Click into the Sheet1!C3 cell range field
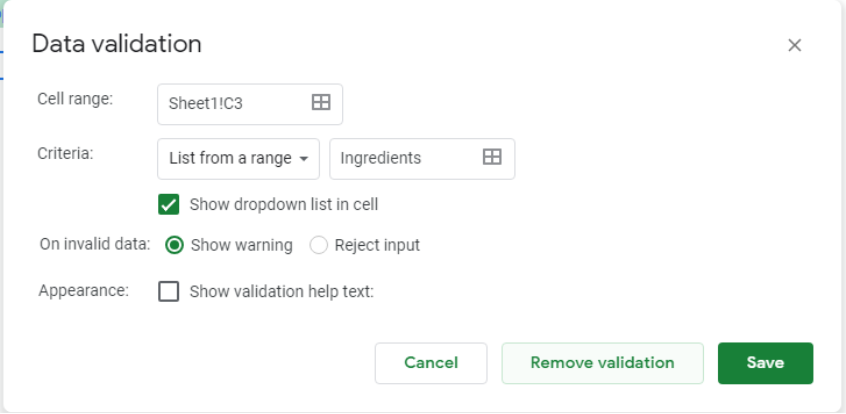This screenshot has height=414, width=846. coord(250,104)
